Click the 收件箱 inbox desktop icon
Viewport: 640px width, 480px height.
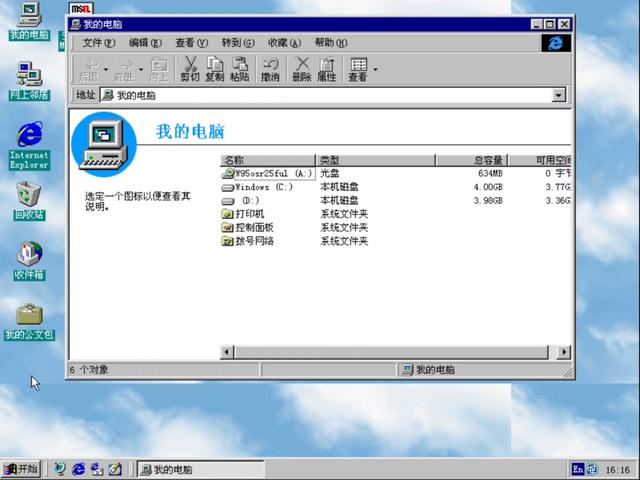(x=29, y=261)
